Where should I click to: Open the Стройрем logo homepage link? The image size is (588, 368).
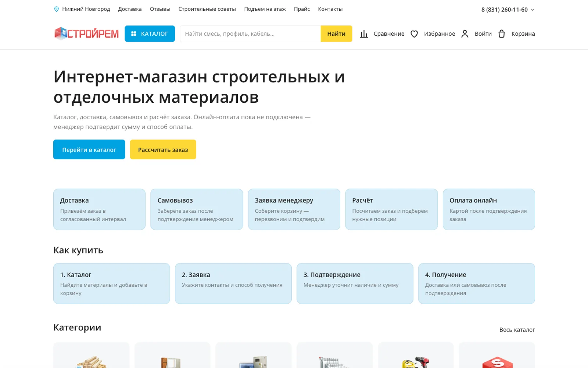point(86,33)
